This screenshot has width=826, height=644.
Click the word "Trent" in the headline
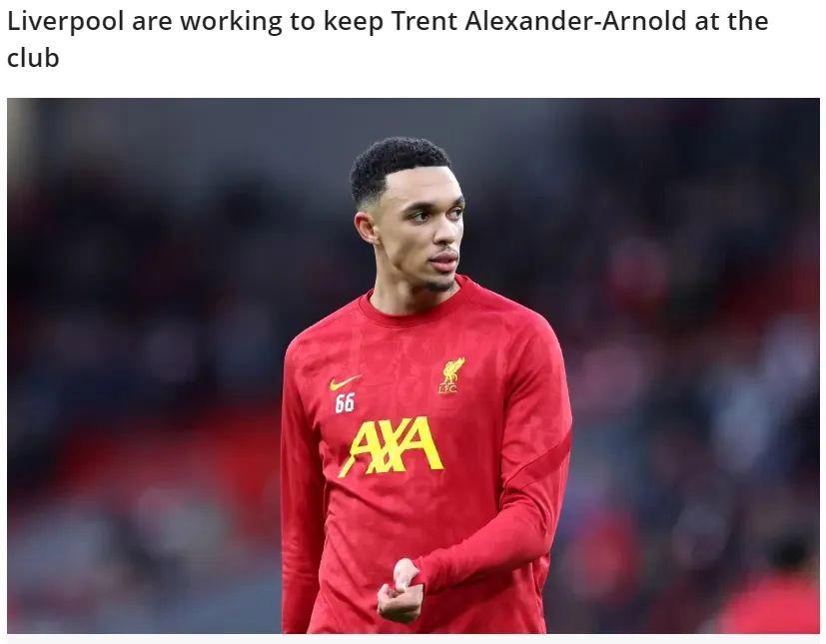coord(424,21)
